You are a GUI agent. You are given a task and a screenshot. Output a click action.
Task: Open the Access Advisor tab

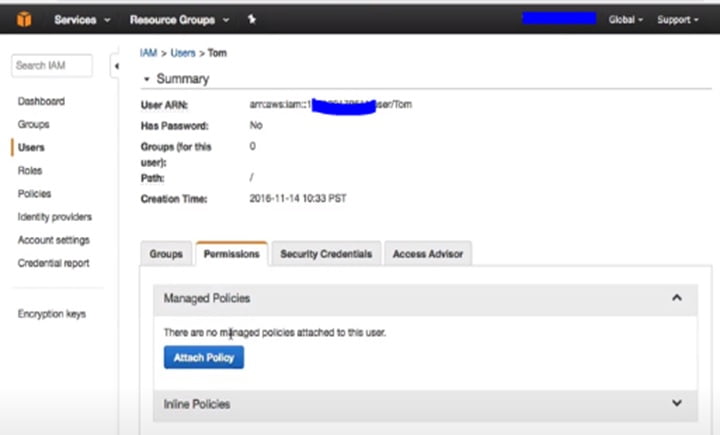[428, 254]
